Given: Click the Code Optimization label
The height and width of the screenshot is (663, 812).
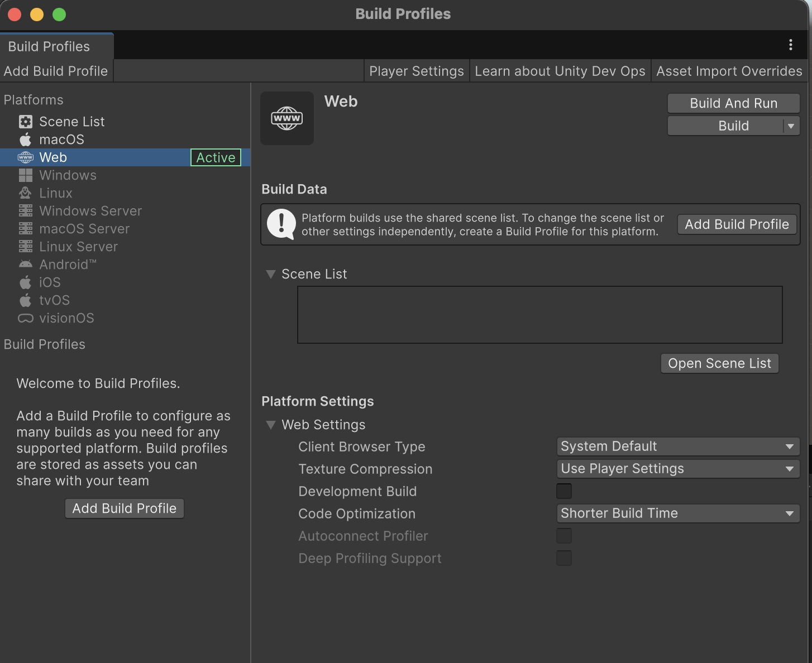Looking at the screenshot, I should (x=357, y=513).
